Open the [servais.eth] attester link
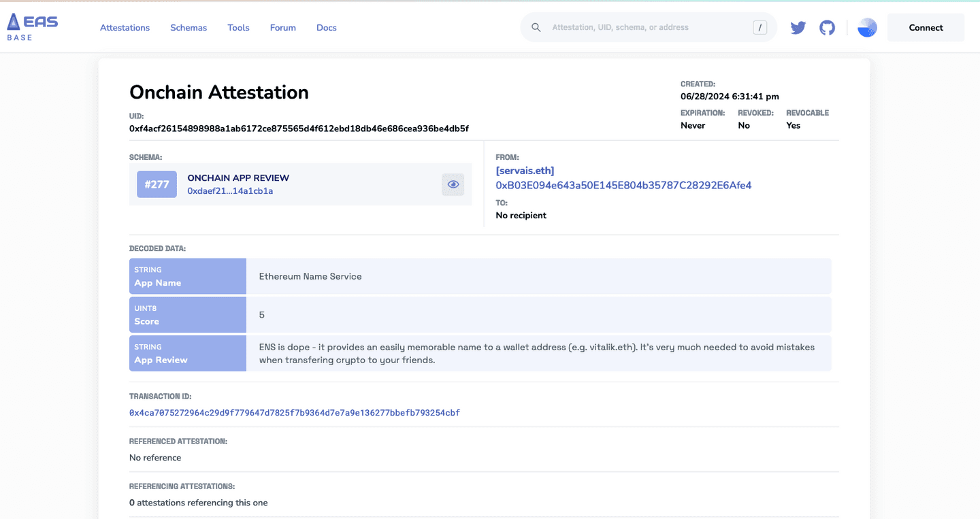980x519 pixels. [525, 171]
